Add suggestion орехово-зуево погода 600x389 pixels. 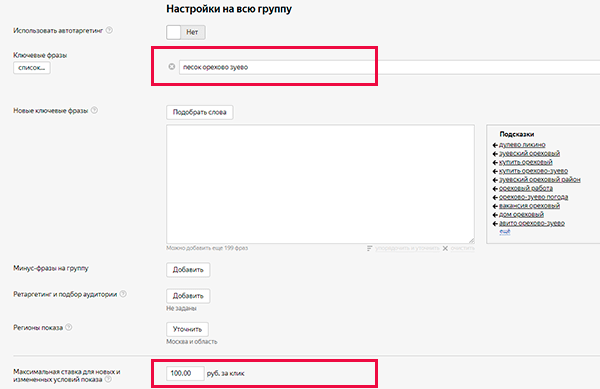tap(533, 197)
